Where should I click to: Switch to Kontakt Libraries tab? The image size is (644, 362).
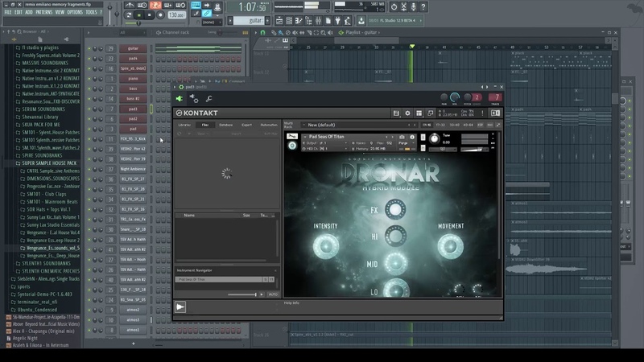point(184,125)
